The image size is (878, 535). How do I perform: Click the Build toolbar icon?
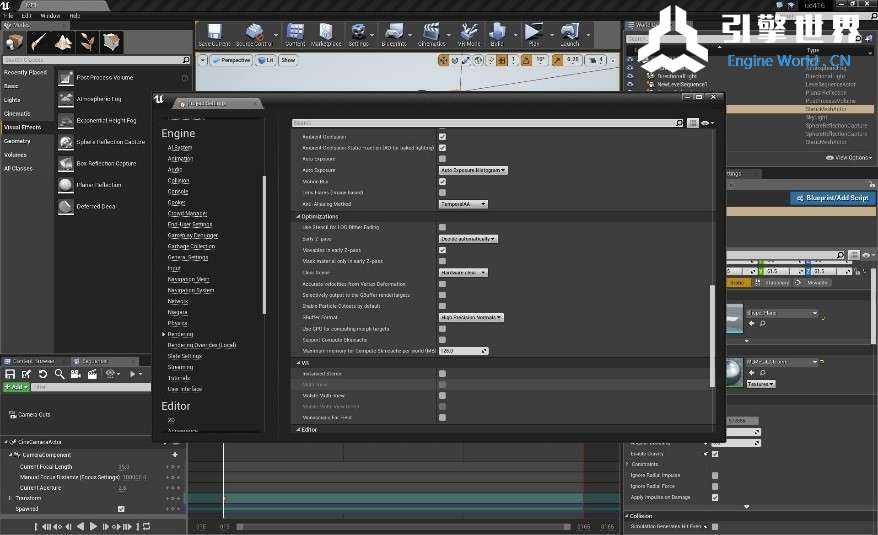click(x=497, y=35)
